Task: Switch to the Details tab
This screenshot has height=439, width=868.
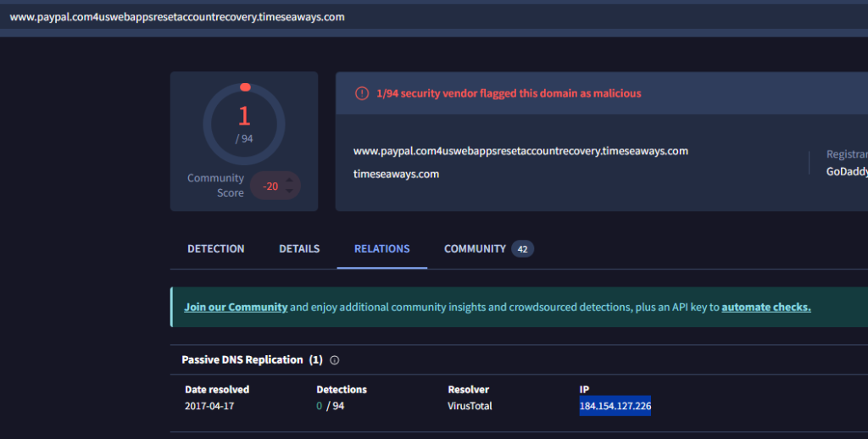Action: click(299, 249)
